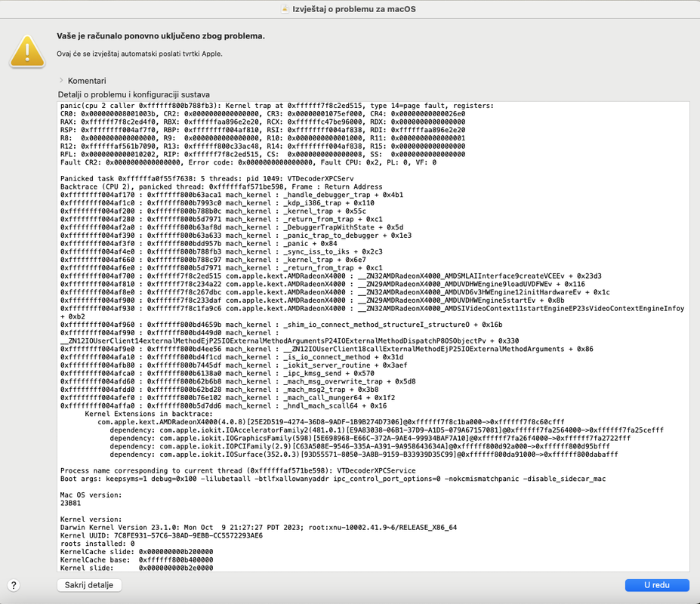Viewport: 700px width, 604px height.
Task: Click text 'Ovaj će se izvještaj automatski poslati tvrtki Apple.'
Action: click(139, 54)
